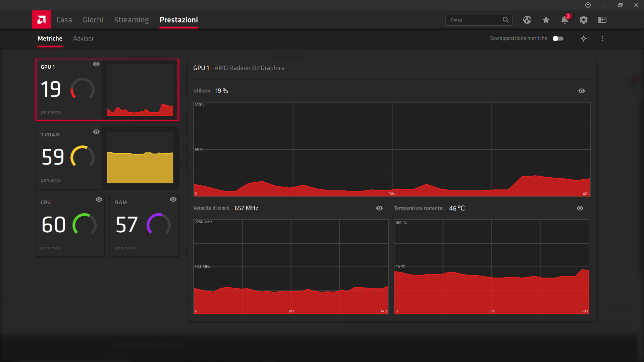Toggle eye icon for Utilizzo graph
Screen dimensions: 644x362
click(582, 91)
